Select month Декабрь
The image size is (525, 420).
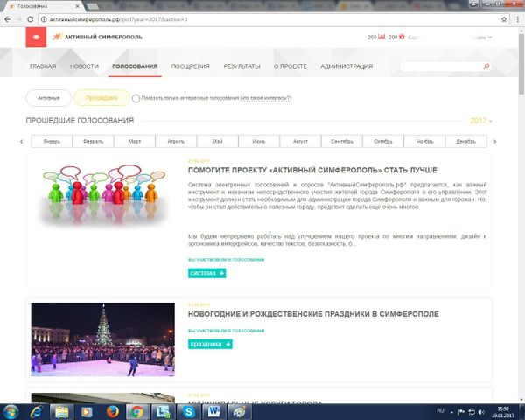click(x=466, y=142)
